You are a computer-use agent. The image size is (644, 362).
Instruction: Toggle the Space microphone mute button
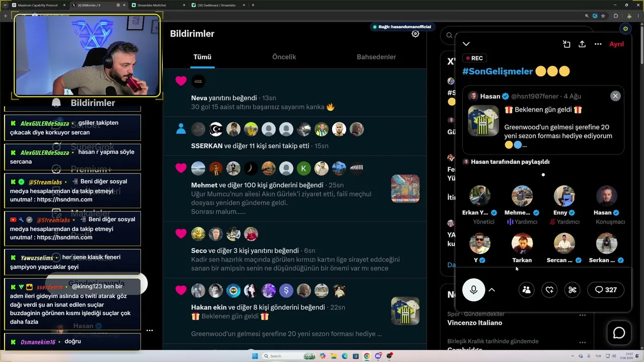pos(473,290)
